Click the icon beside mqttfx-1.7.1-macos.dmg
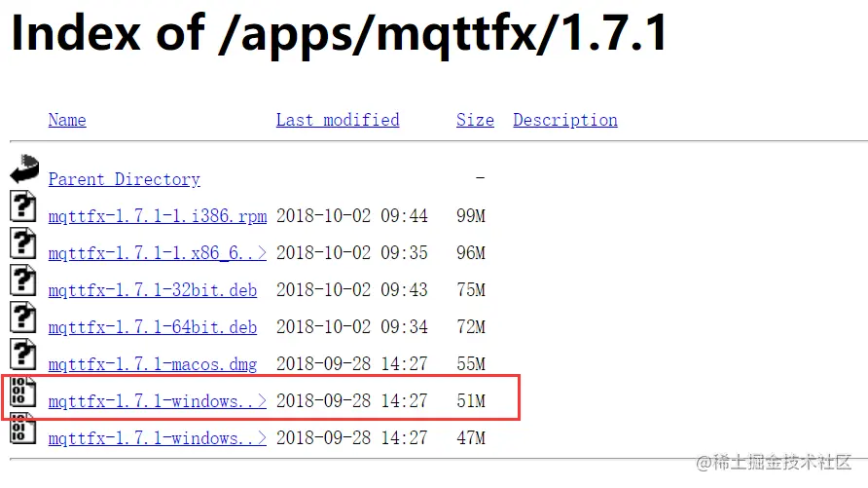 pos(23,356)
